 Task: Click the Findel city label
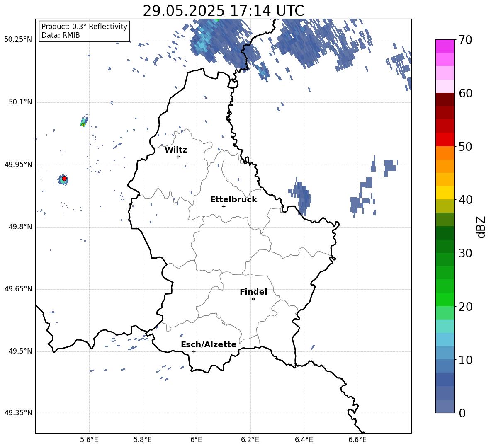tap(253, 292)
